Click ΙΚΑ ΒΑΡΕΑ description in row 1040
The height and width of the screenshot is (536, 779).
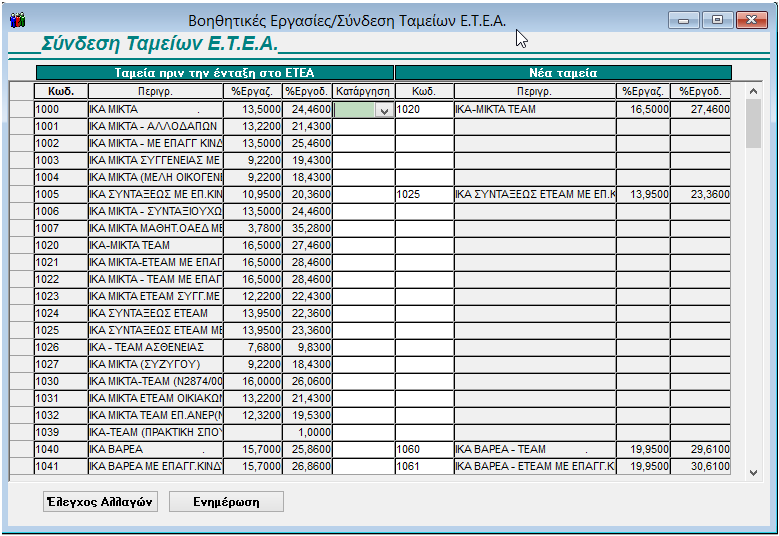[x=156, y=450]
